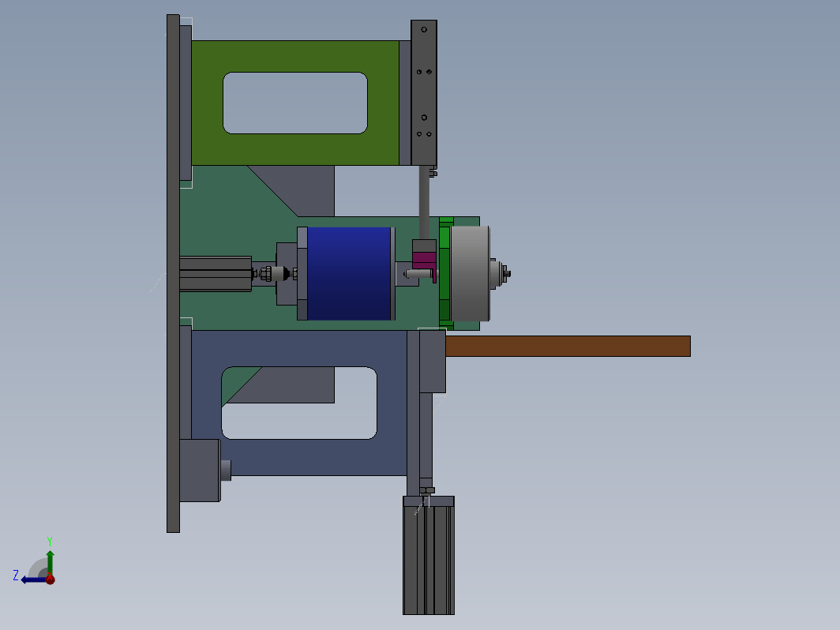Image resolution: width=840 pixels, height=630 pixels.
Task: Select the gray block left of brown bar
Action: pos(432,362)
